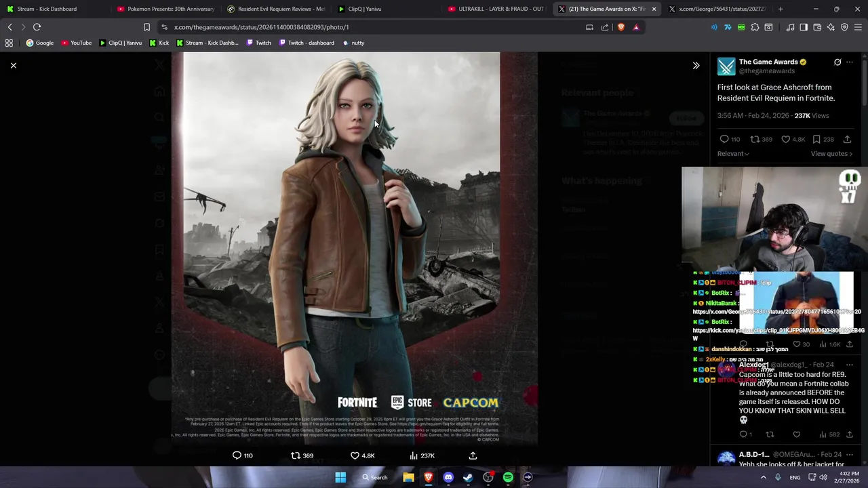Collapse the tweet sidebar with the double-chevron icon
868x488 pixels.
696,66
